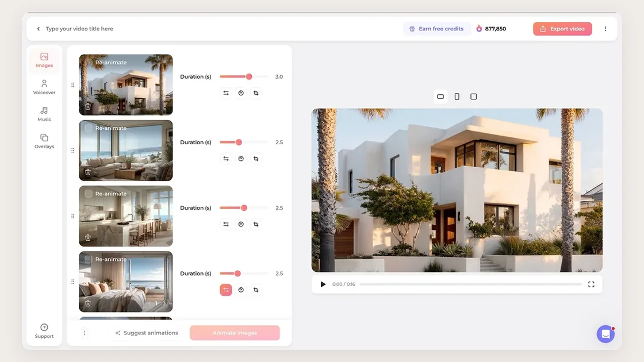The image size is (644, 362).
Task: Tick Re-animate checkbox on bedroom image
Action: (89, 259)
